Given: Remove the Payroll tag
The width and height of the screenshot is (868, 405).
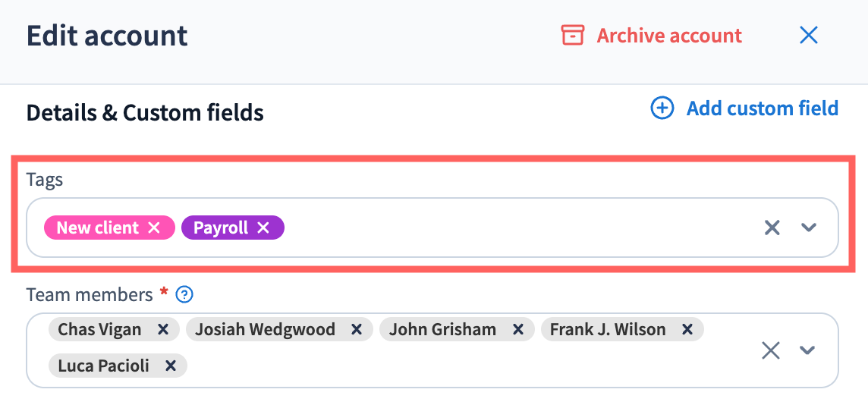Looking at the screenshot, I should (x=263, y=228).
